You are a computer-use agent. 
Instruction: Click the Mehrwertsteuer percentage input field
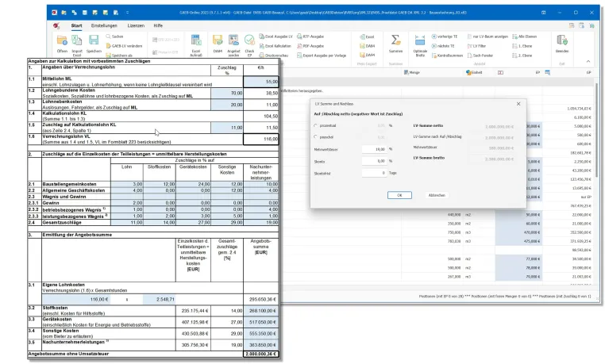click(374, 149)
